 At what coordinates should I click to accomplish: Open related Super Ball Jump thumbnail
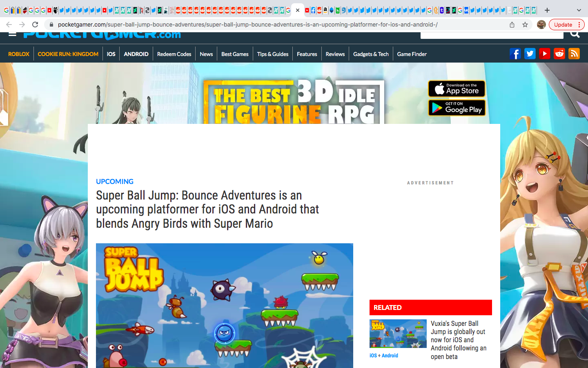[398, 334]
